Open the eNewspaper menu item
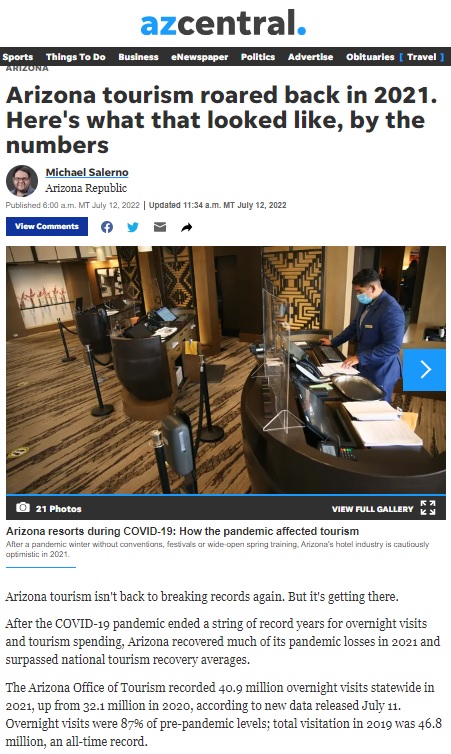The image size is (451, 754). pos(200,57)
